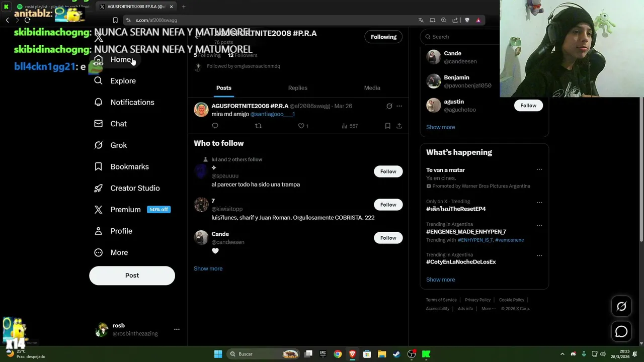
Task: Open Notifications in the sidebar
Action: click(124, 102)
